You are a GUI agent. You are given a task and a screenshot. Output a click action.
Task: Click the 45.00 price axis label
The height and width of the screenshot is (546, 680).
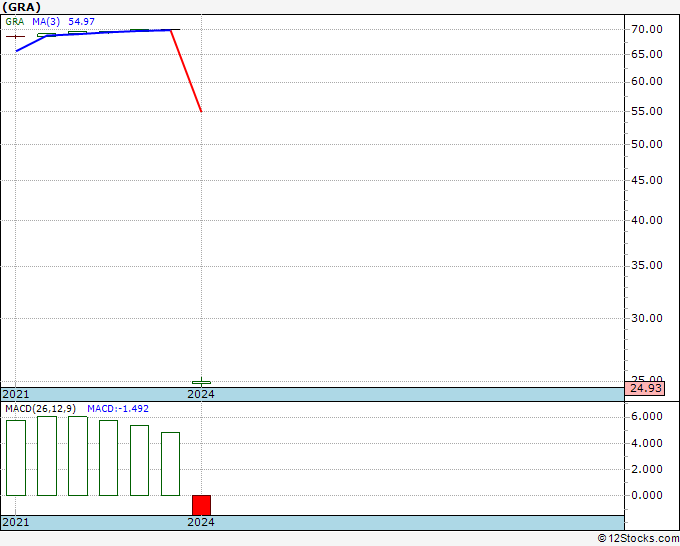pos(647,180)
